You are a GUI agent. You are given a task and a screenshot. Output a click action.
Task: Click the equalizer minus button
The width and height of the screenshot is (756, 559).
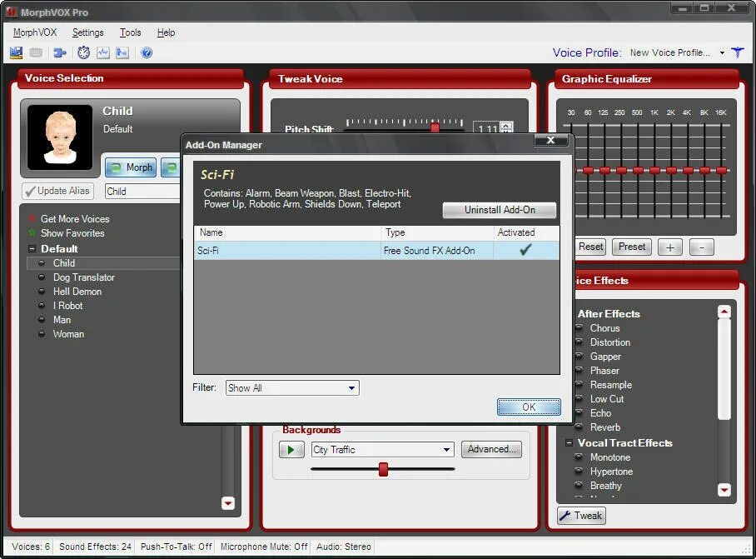tap(702, 247)
